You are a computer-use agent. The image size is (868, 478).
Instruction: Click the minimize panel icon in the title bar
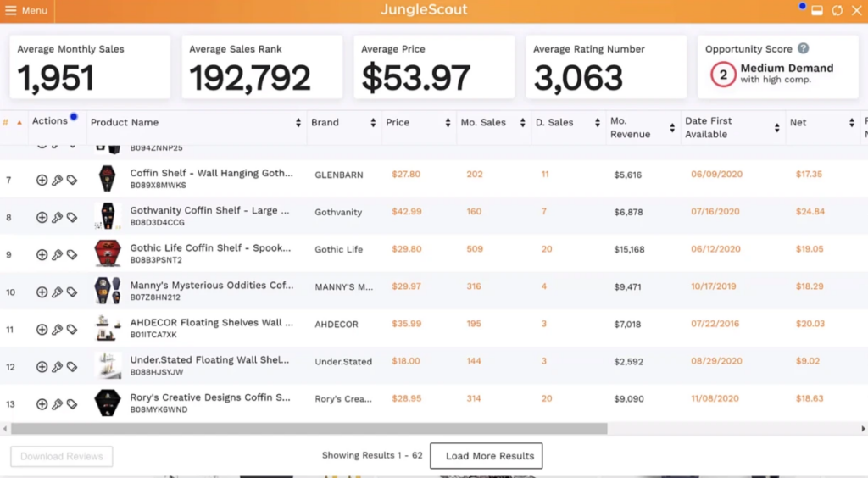click(817, 10)
